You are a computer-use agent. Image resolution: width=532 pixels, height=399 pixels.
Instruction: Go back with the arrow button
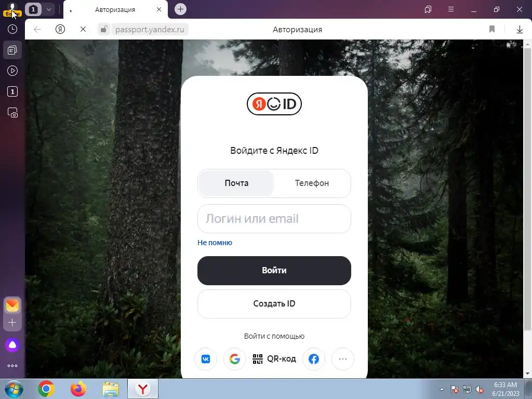(37, 30)
